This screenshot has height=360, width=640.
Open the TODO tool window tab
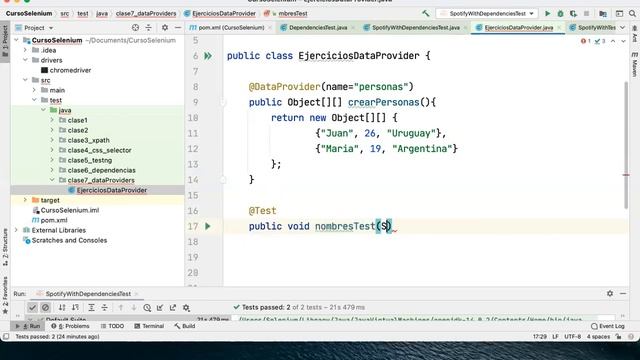pos(112,326)
